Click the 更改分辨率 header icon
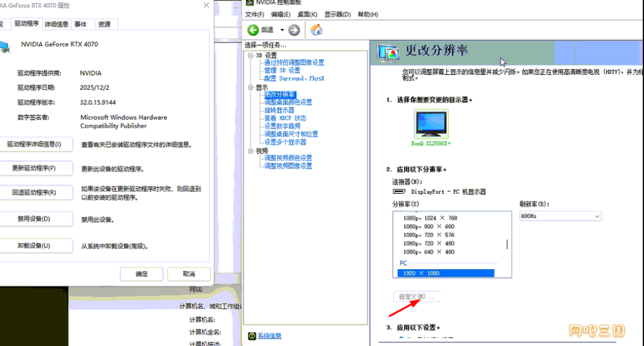The height and width of the screenshot is (346, 644). click(388, 53)
